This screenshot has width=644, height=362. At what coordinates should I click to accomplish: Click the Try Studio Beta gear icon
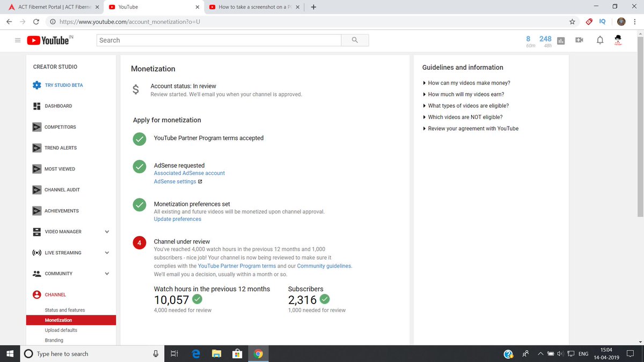pyautogui.click(x=36, y=85)
